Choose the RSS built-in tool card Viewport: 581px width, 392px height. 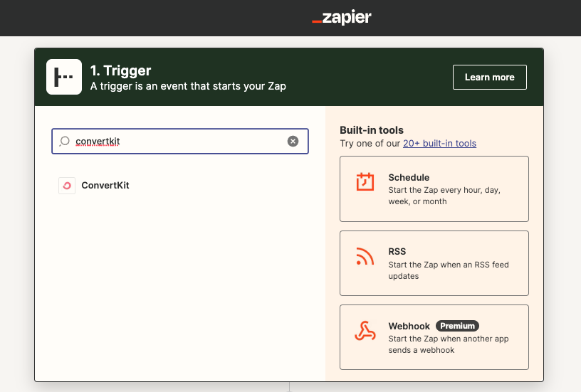(x=434, y=263)
